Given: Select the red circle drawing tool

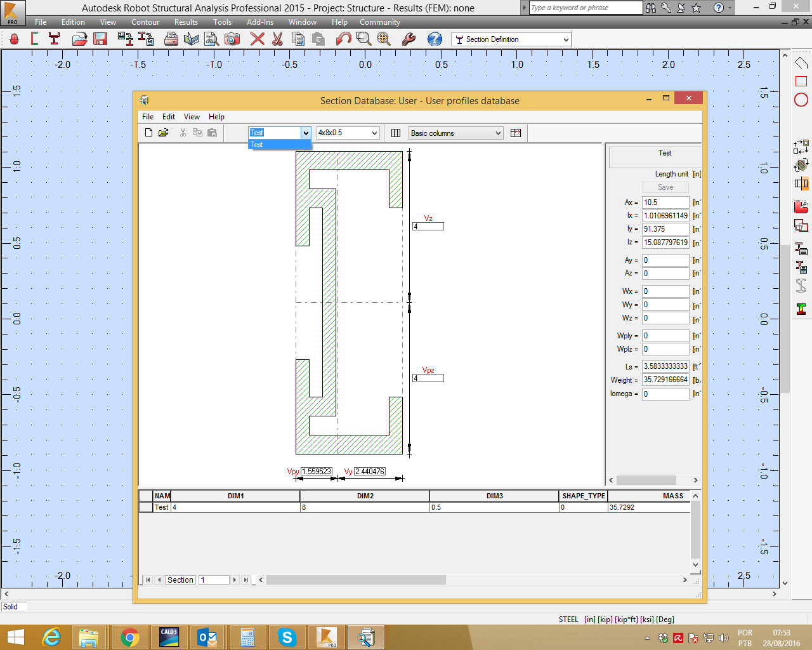Looking at the screenshot, I should 801,100.
